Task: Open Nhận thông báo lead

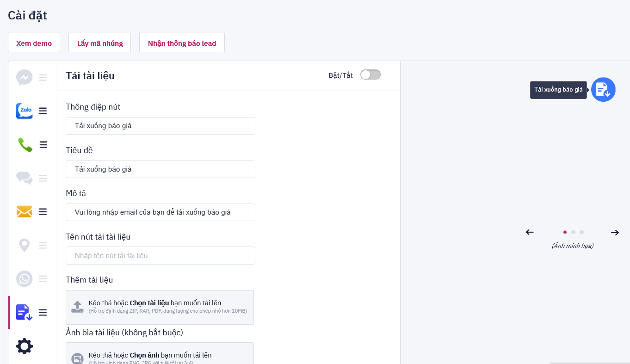Action: click(x=182, y=43)
